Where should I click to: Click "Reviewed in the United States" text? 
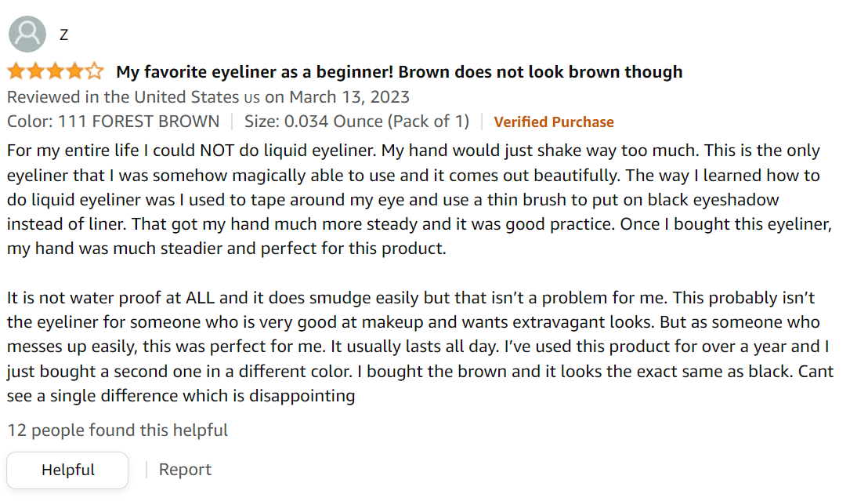coord(123,97)
